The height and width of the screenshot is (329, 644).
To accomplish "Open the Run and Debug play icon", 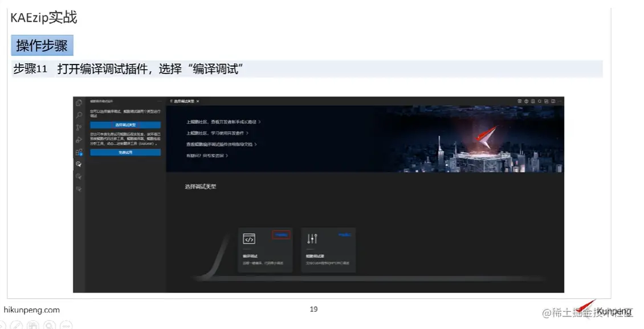I will tap(79, 140).
